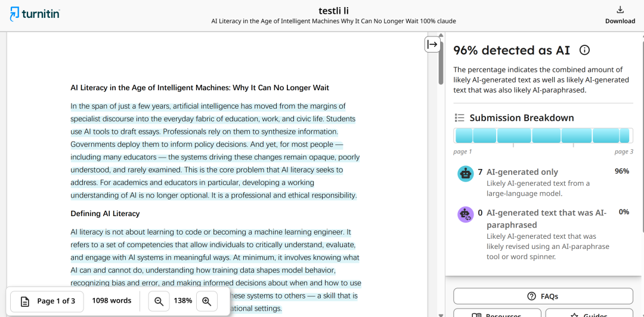Click the Submission Breakdown list icon
The width and height of the screenshot is (644, 317).
(459, 118)
